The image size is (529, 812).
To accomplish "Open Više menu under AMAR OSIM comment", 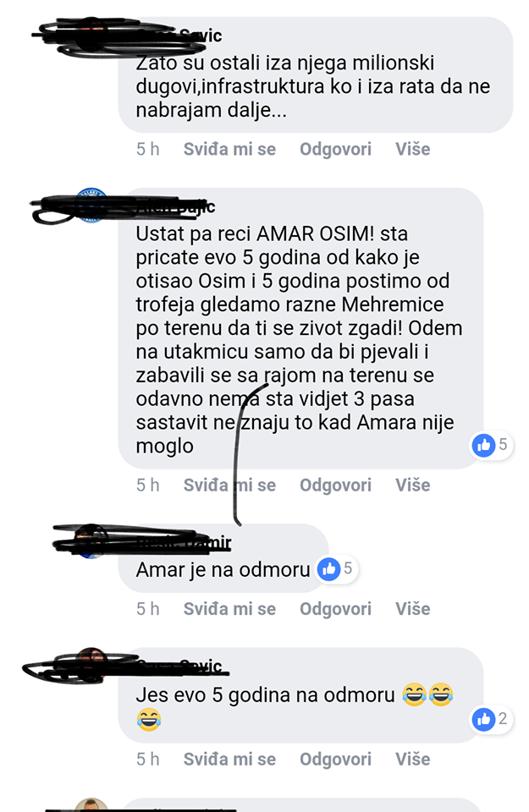I will tap(413, 486).
